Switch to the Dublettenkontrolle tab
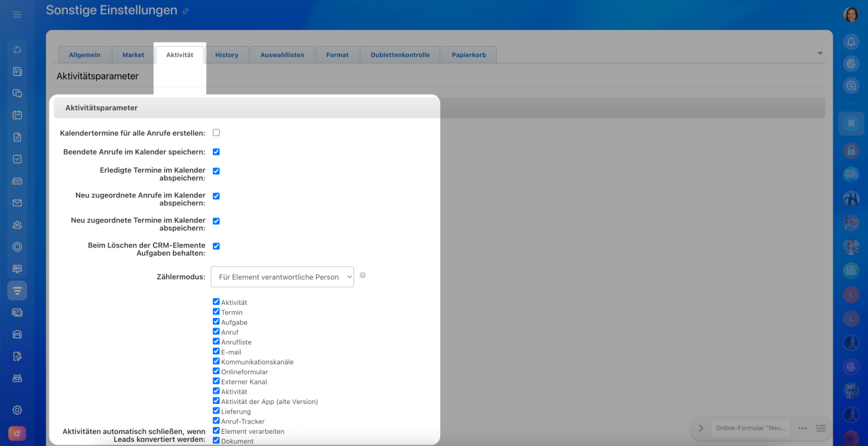The image size is (868, 446). tap(400, 55)
